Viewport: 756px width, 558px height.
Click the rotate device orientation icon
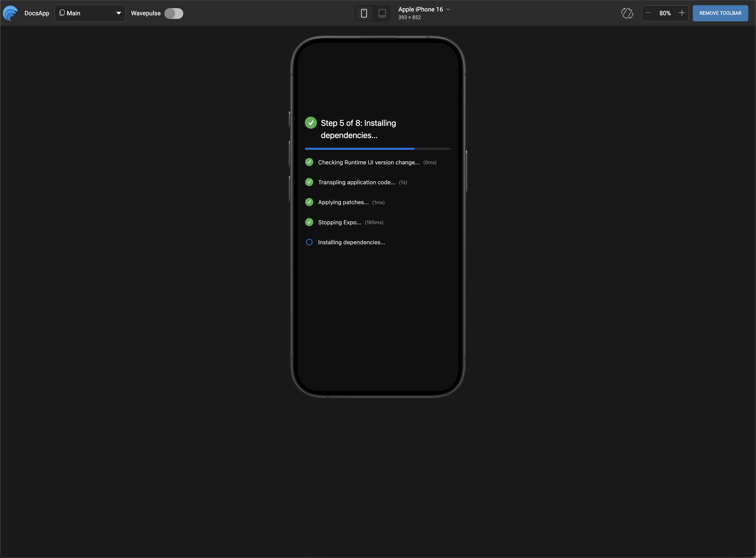[x=627, y=13]
